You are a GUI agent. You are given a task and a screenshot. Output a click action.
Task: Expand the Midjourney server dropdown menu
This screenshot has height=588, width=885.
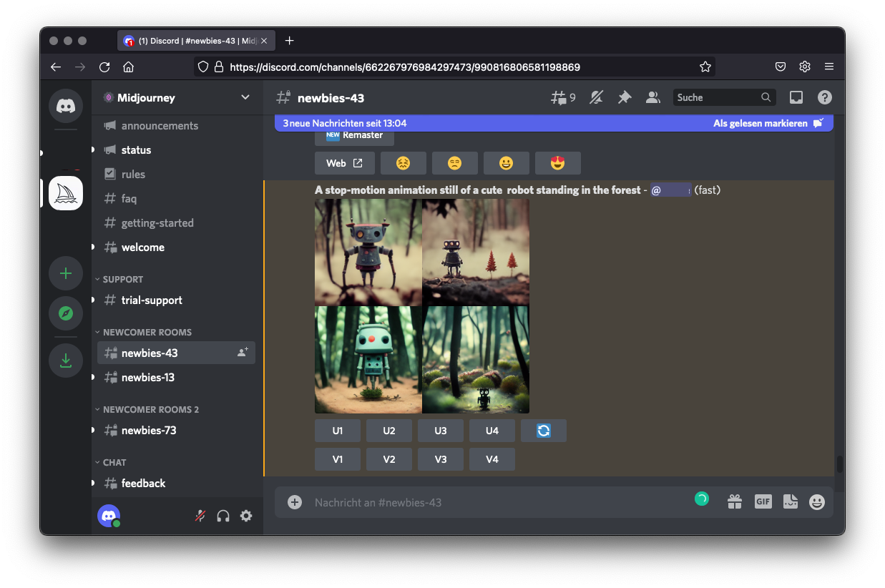click(x=245, y=97)
